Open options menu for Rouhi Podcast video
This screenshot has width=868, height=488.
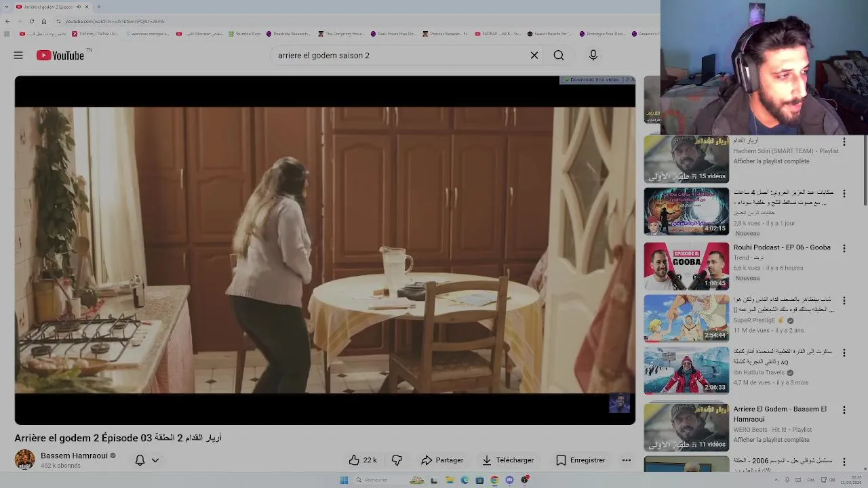[844, 249]
